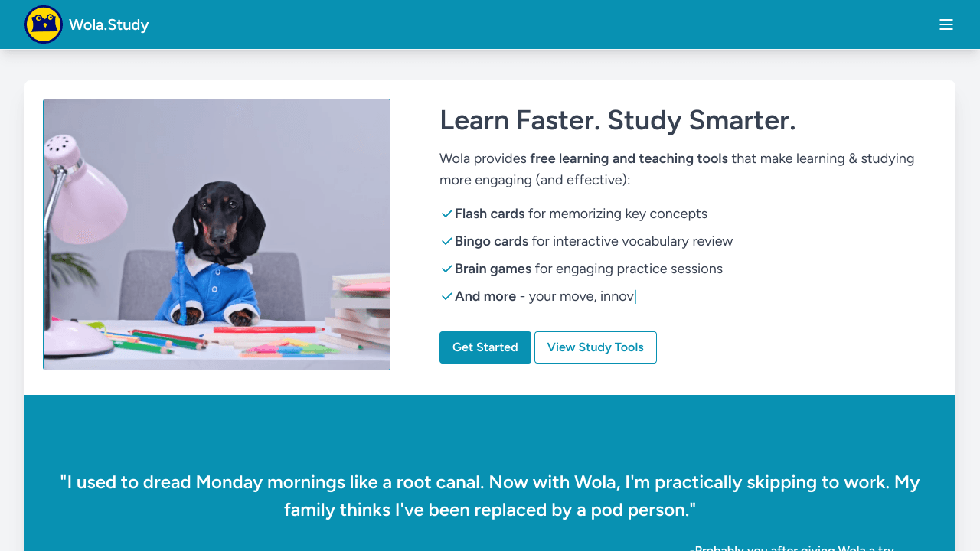Open View Study Tools
980x551 pixels.
pos(595,347)
